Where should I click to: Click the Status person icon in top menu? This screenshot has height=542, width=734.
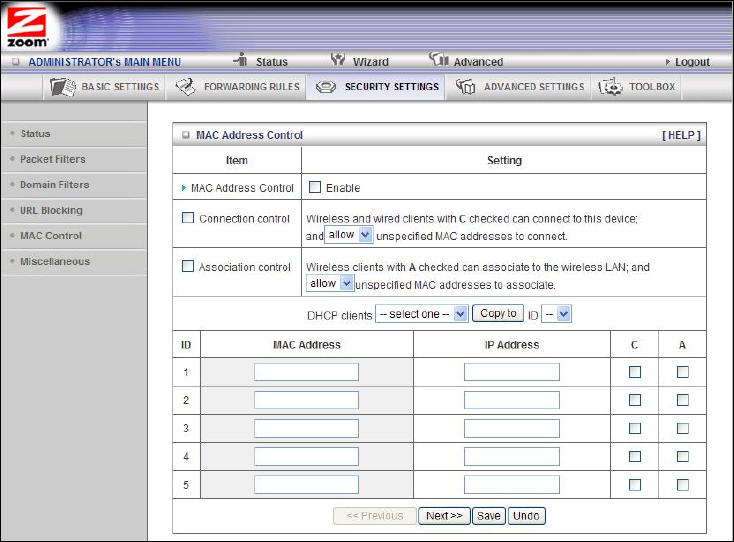click(241, 59)
